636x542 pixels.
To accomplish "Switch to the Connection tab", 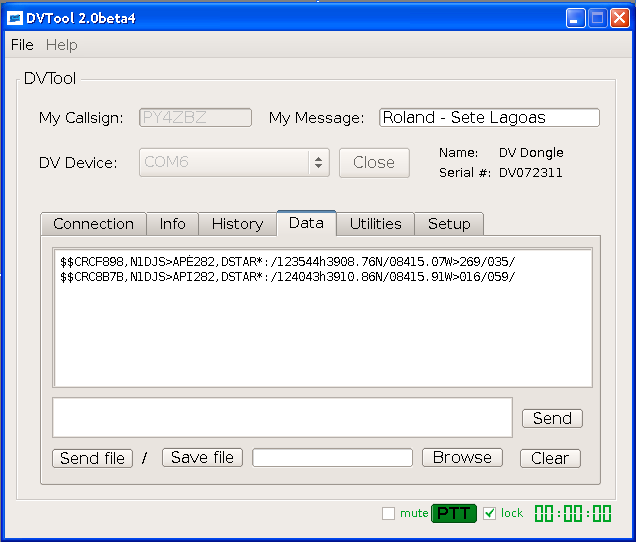I will [x=93, y=224].
